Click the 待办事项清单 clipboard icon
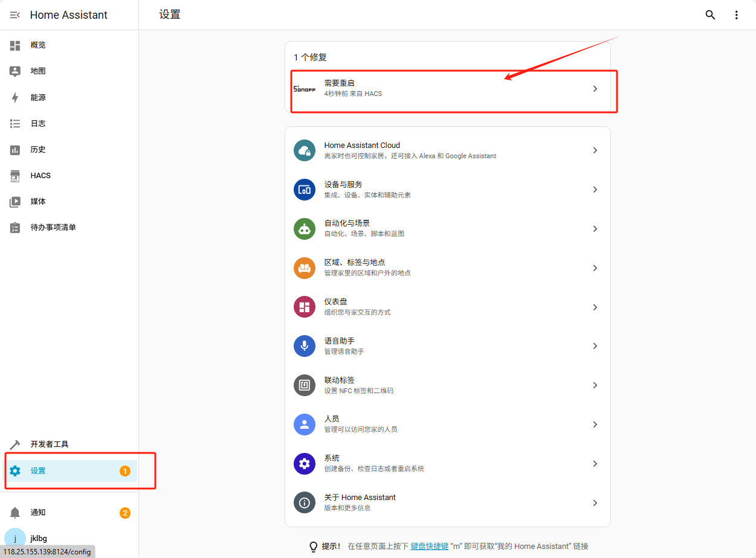 pyautogui.click(x=15, y=228)
